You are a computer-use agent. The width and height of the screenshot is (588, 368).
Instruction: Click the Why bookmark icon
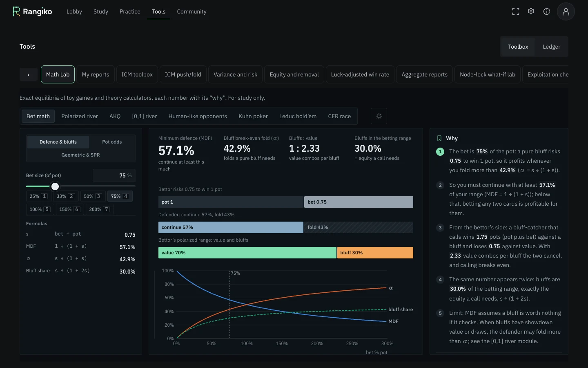[439, 138]
